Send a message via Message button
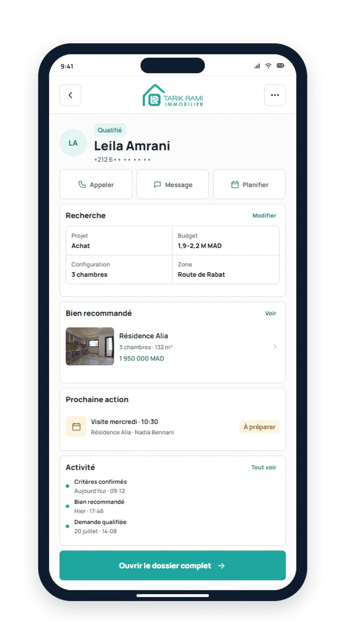The image size is (345, 644). pos(172,184)
